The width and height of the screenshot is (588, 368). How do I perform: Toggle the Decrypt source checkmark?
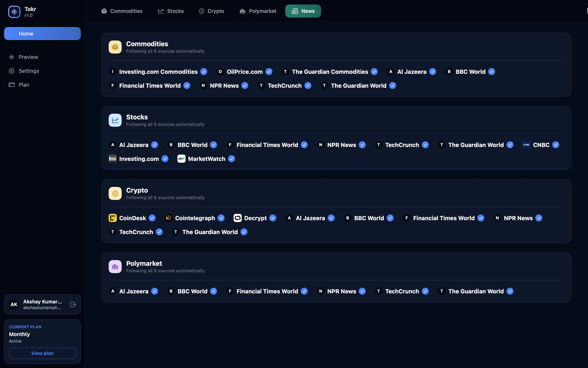click(x=273, y=218)
